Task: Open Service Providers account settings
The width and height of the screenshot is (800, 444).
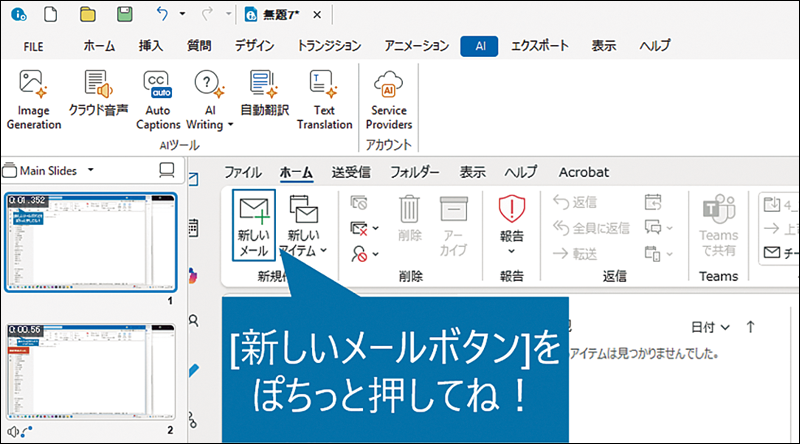Action: [x=388, y=100]
